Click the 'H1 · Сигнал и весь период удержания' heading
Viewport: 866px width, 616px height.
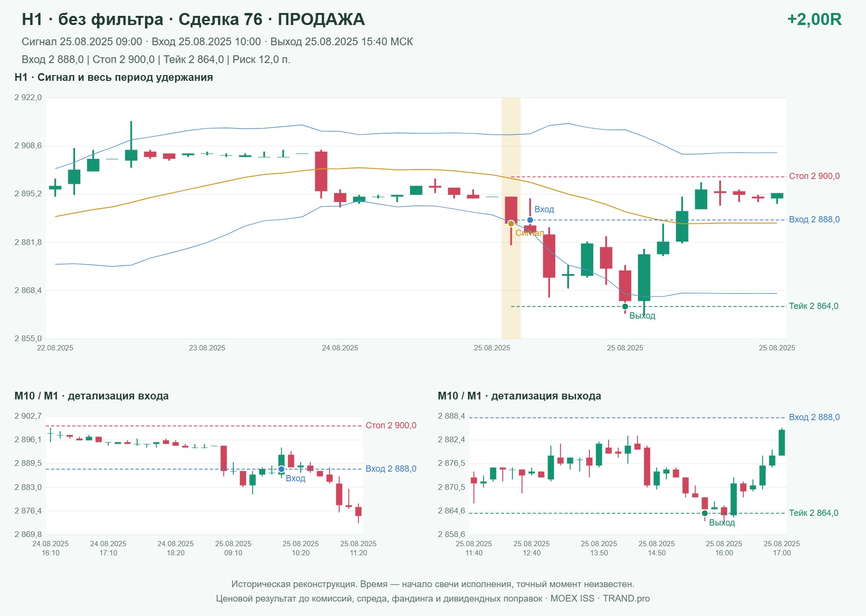pyautogui.click(x=114, y=77)
